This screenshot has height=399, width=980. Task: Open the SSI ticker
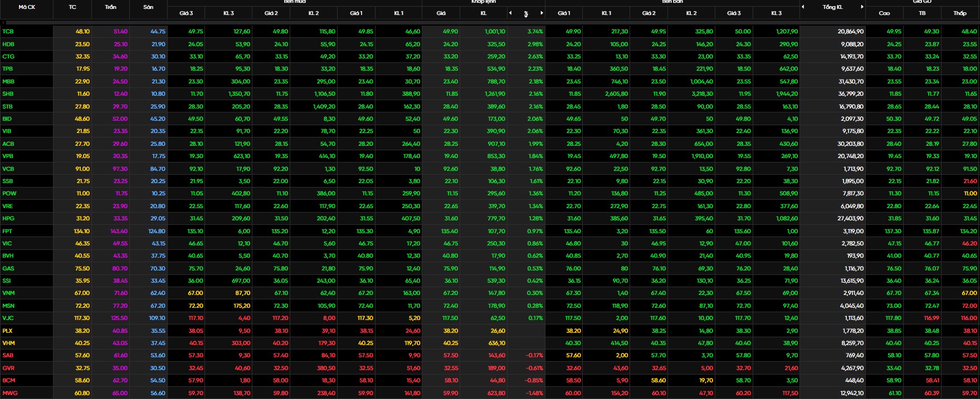[x=7, y=280]
